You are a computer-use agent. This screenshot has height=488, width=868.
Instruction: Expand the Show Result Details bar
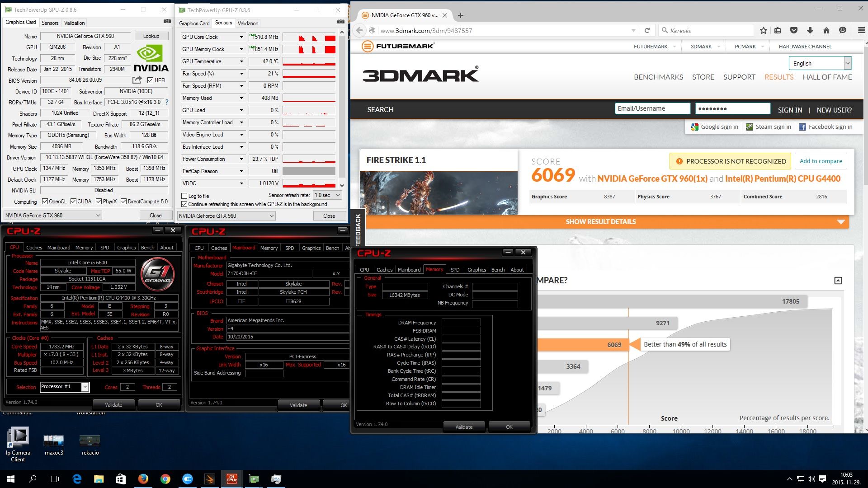[600, 222]
